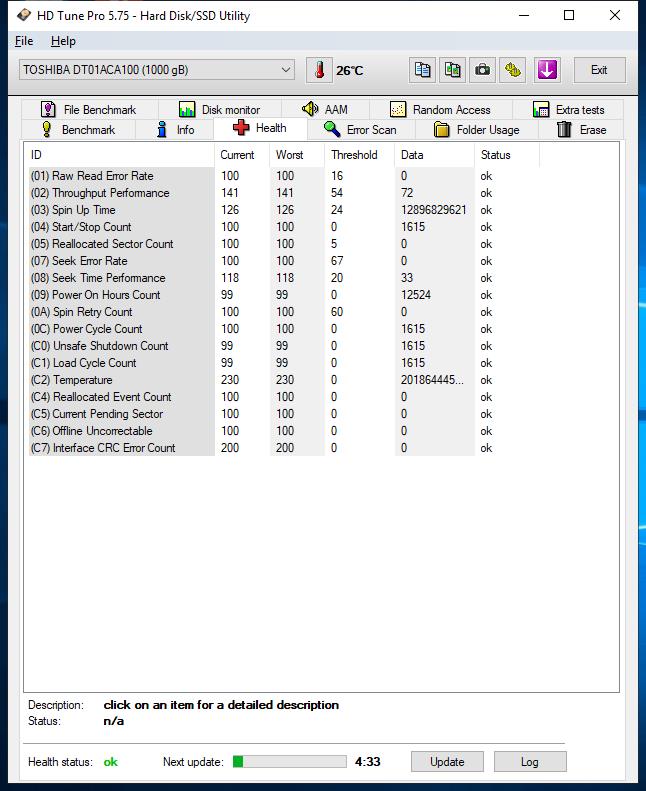Maximize the HD Tune Pro window
The image size is (646, 791).
569,15
